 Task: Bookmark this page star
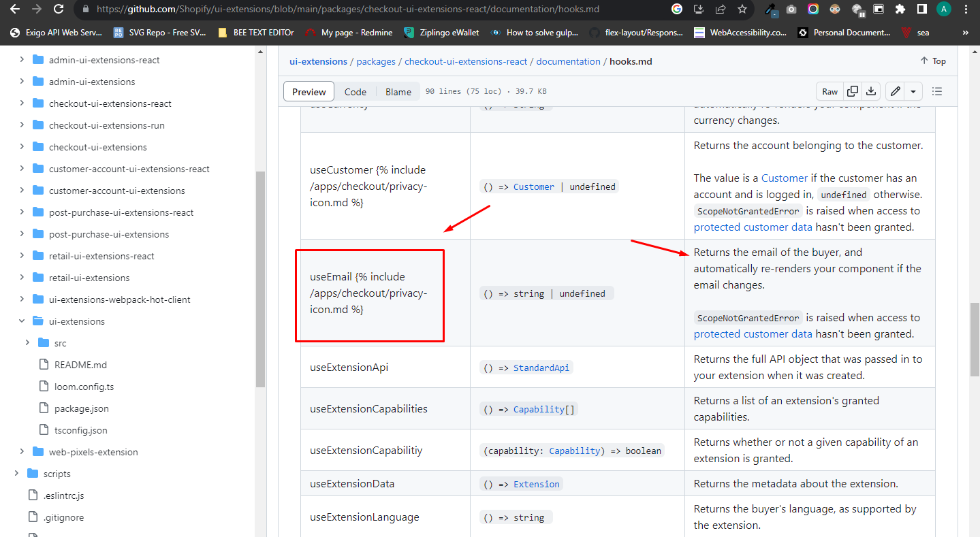point(742,10)
